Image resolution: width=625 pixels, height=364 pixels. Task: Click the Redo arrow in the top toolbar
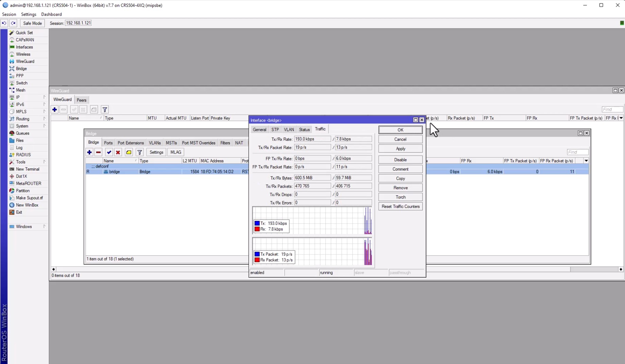pyautogui.click(x=13, y=23)
